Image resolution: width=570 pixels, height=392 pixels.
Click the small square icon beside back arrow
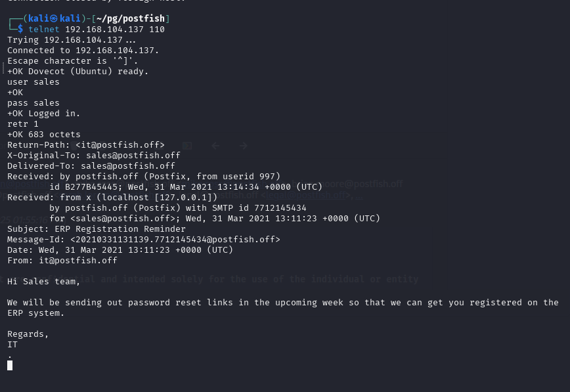click(x=187, y=146)
